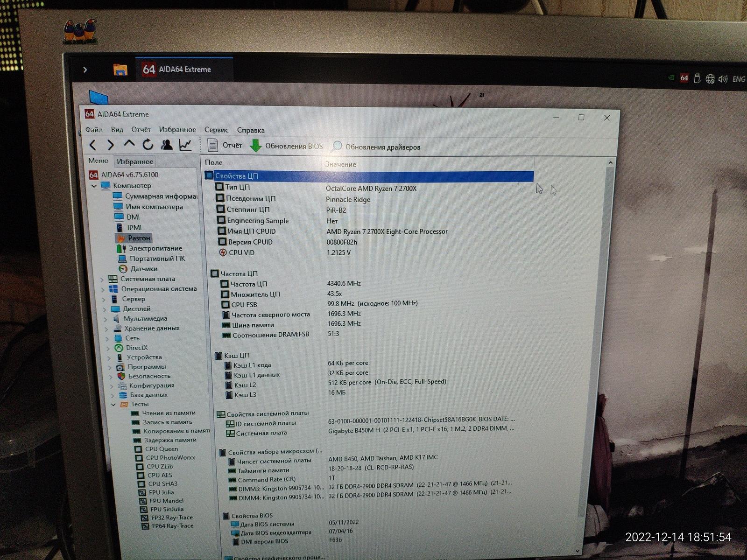The width and height of the screenshot is (747, 560).
Task: Open the Сервис menu
Action: [x=216, y=130]
